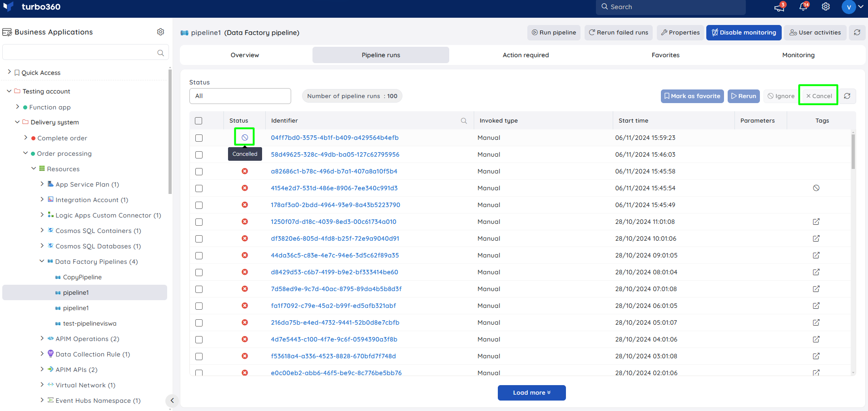Image resolution: width=868 pixels, height=411 pixels.
Task: Check the 1250f07d run checkbox
Action: click(199, 222)
